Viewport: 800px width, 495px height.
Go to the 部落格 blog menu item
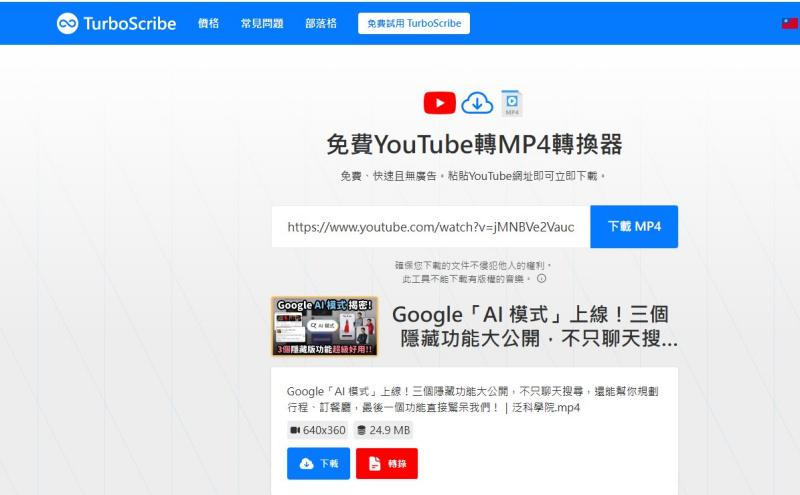tap(321, 23)
